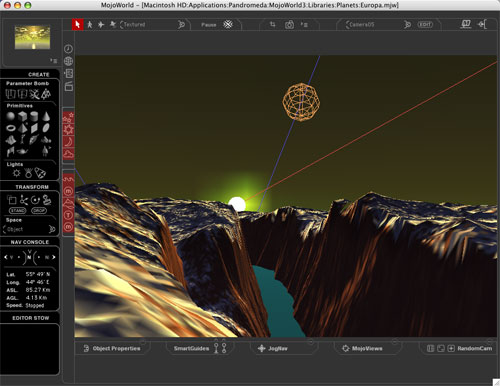The width and height of the screenshot is (500, 386).
Task: Click the left arrow in Nav Console compass
Action: coord(6,257)
